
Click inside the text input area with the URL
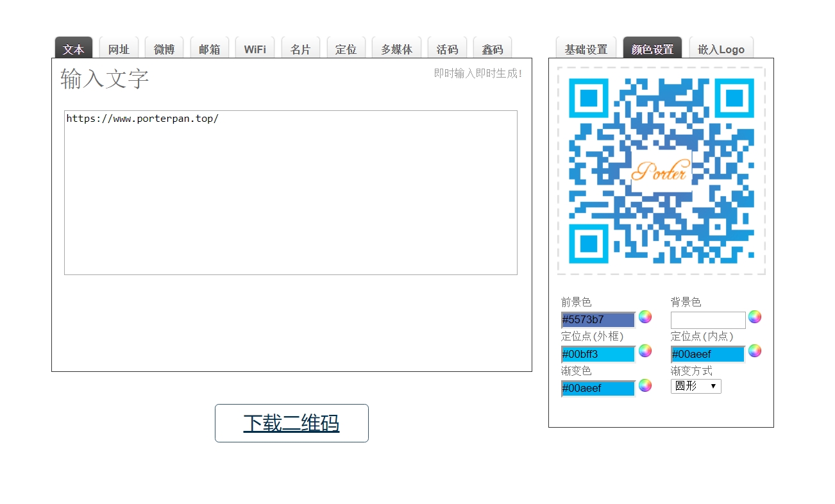(x=291, y=192)
